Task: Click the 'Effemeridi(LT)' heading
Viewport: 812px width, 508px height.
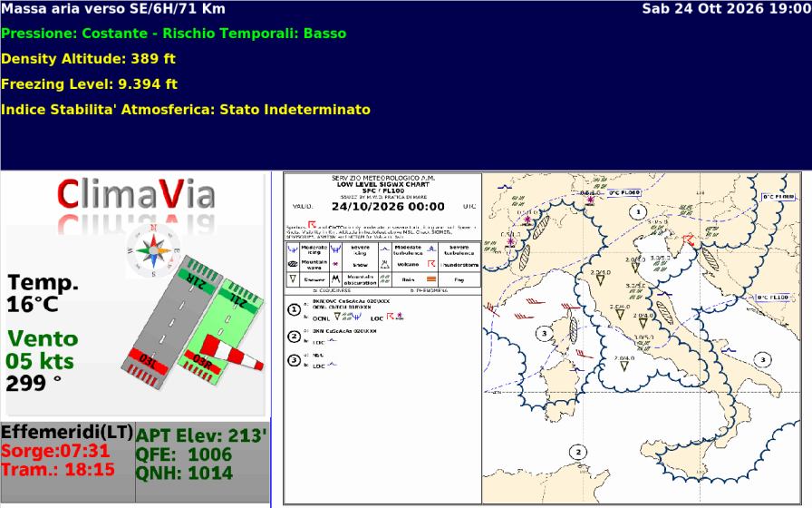Action: pos(67,433)
